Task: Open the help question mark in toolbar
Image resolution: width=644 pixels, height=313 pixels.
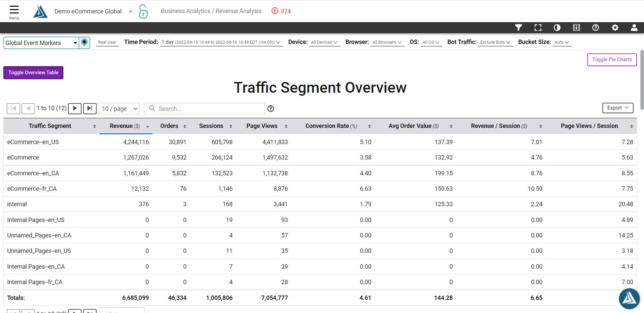Action: [596, 28]
